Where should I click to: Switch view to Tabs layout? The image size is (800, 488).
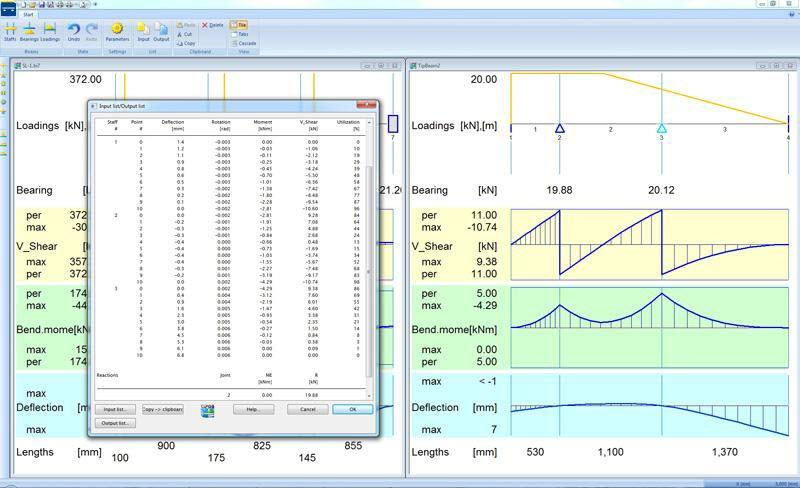pos(241,34)
